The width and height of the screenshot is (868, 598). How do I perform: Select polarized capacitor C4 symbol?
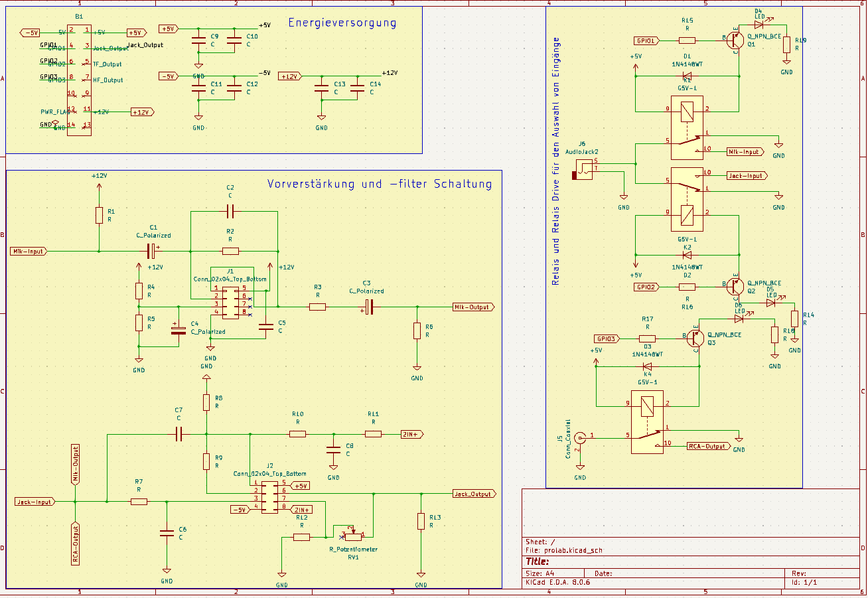tap(177, 330)
